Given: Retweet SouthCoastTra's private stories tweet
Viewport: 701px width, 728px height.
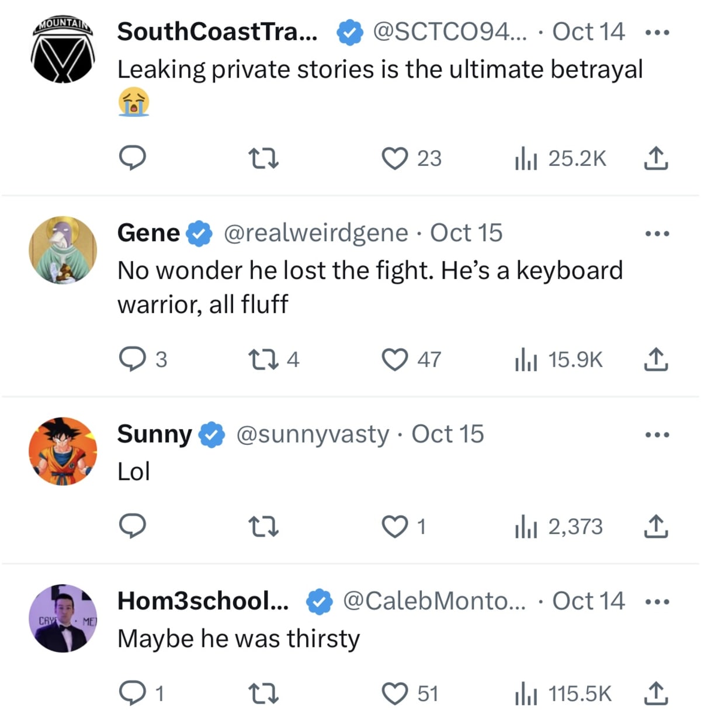Looking at the screenshot, I should pos(264,158).
